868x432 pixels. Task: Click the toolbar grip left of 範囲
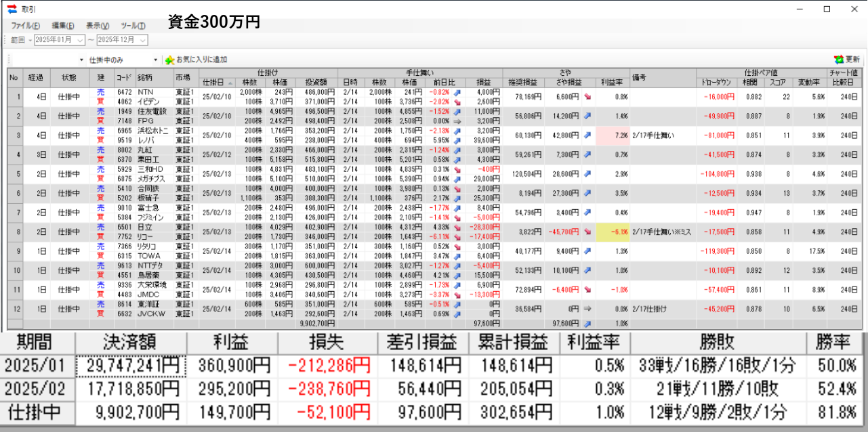5,40
